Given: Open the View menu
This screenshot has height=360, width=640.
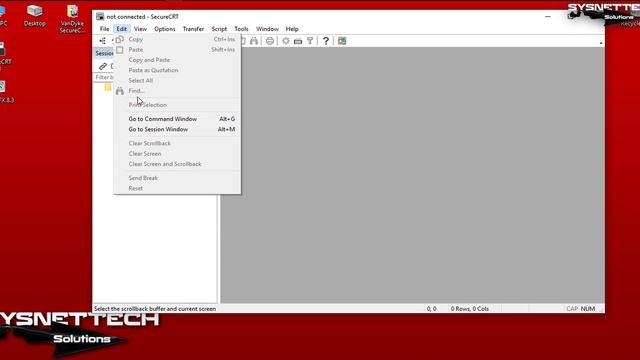Looking at the screenshot, I should [140, 29].
